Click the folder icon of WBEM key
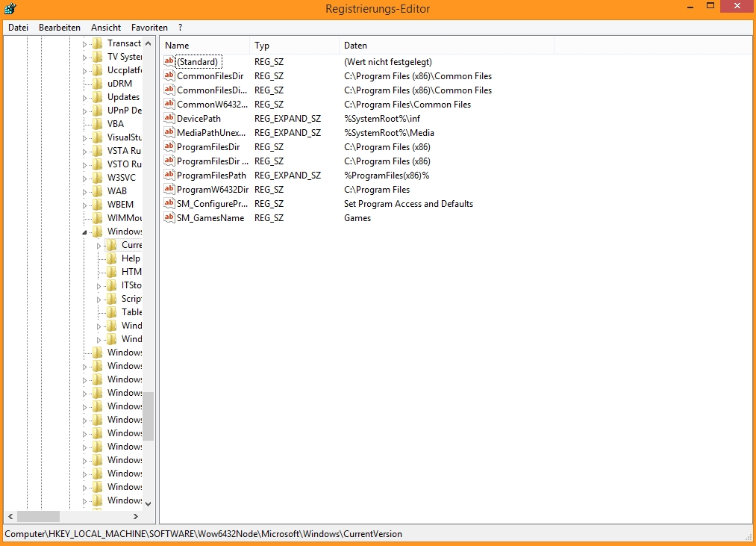The width and height of the screenshot is (756, 546). tap(98, 205)
